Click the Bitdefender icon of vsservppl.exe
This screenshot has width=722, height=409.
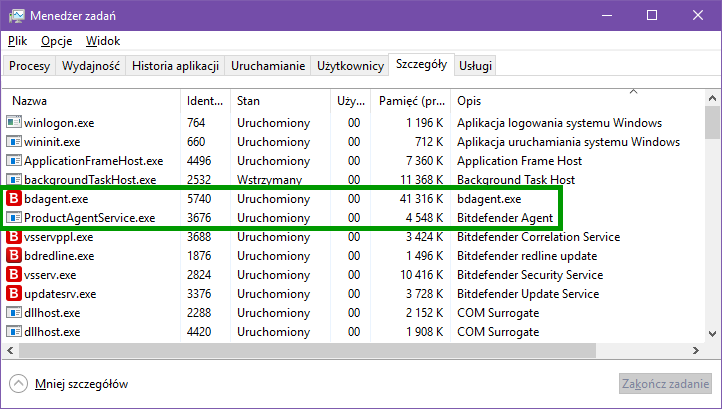click(14, 237)
